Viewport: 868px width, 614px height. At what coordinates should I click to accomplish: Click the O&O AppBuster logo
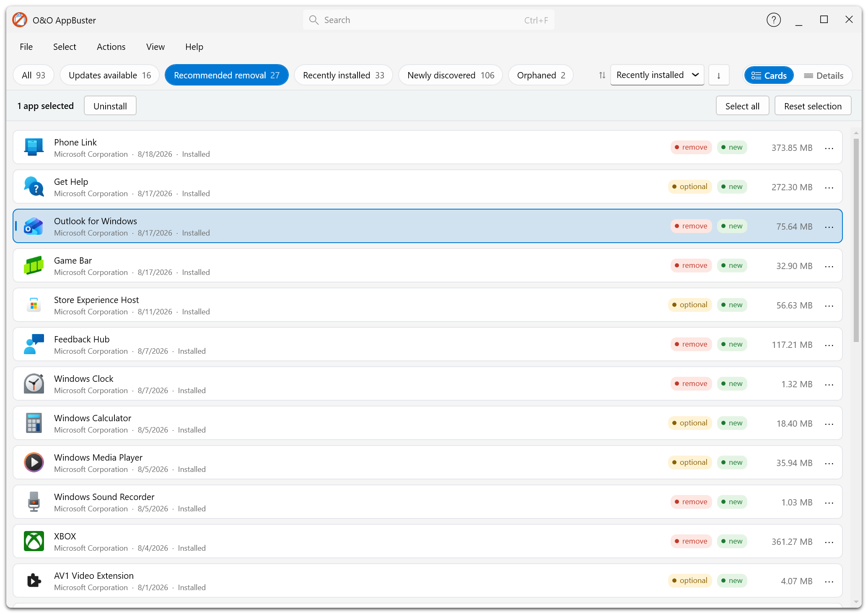pos(19,20)
